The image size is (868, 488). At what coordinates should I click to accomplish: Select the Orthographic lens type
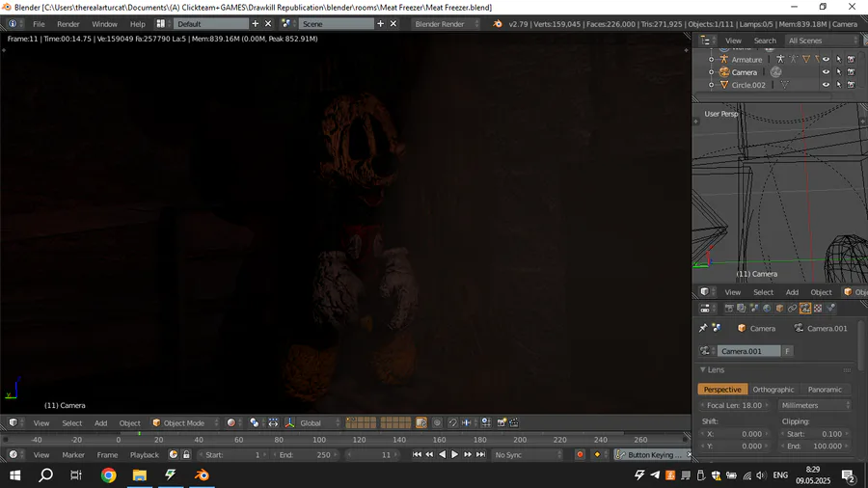click(x=773, y=390)
